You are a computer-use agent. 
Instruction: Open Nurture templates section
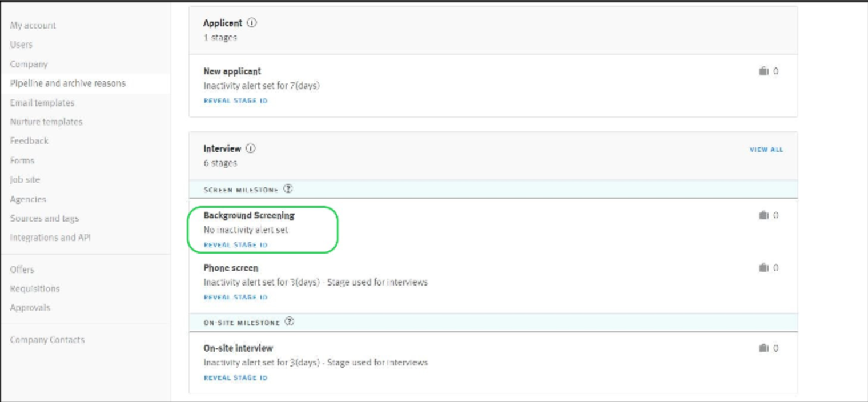tap(46, 122)
